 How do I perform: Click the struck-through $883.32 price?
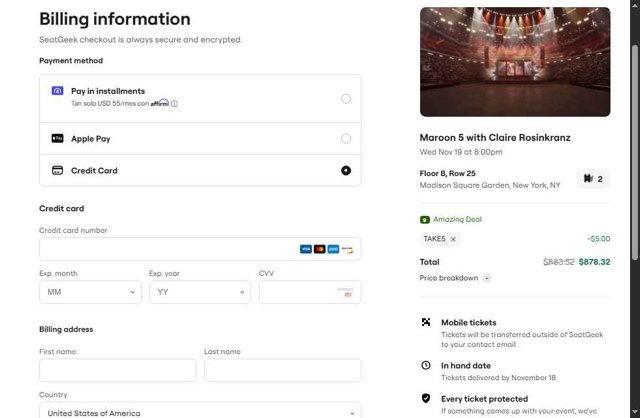(559, 262)
